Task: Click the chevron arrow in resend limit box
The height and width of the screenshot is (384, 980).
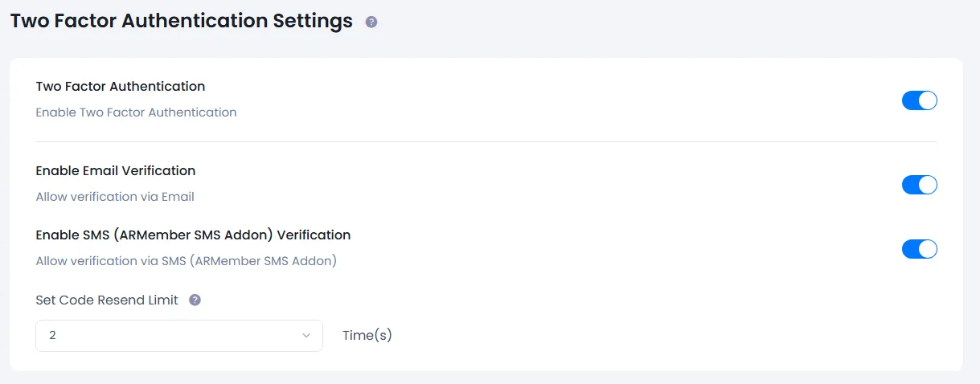Action: click(306, 336)
